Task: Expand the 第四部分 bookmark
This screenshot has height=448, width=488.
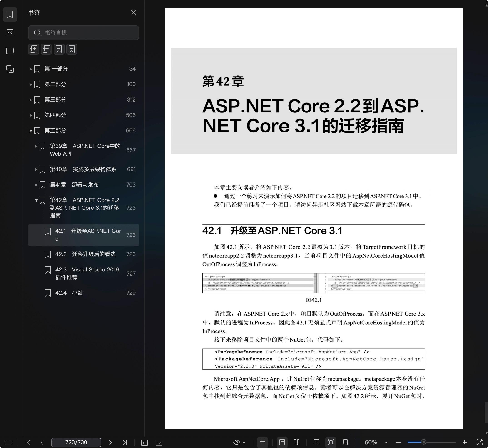Action: (x=31, y=115)
